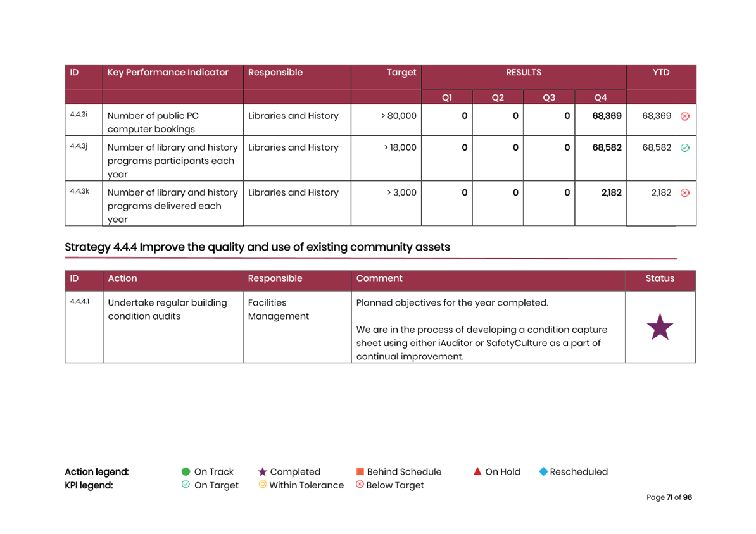This screenshot has width=756, height=534.
Task: Select the Completed star in the legend
Action: click(x=262, y=472)
